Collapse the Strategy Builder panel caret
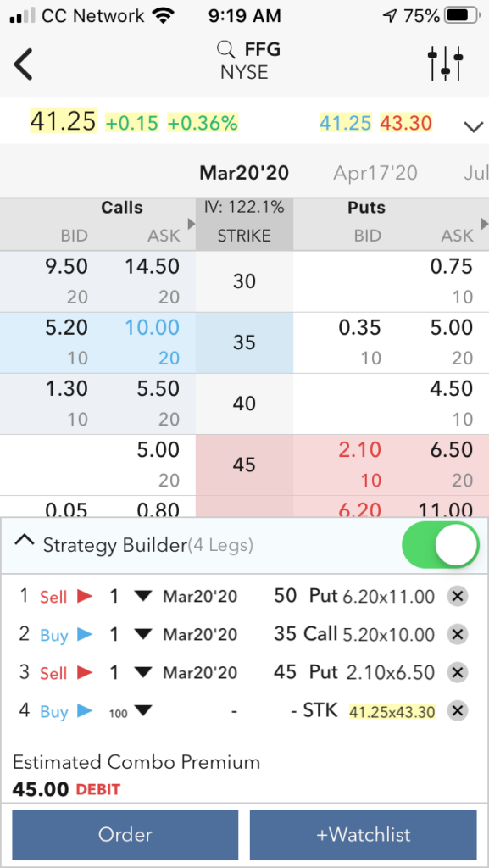The image size is (489, 868). point(24,540)
